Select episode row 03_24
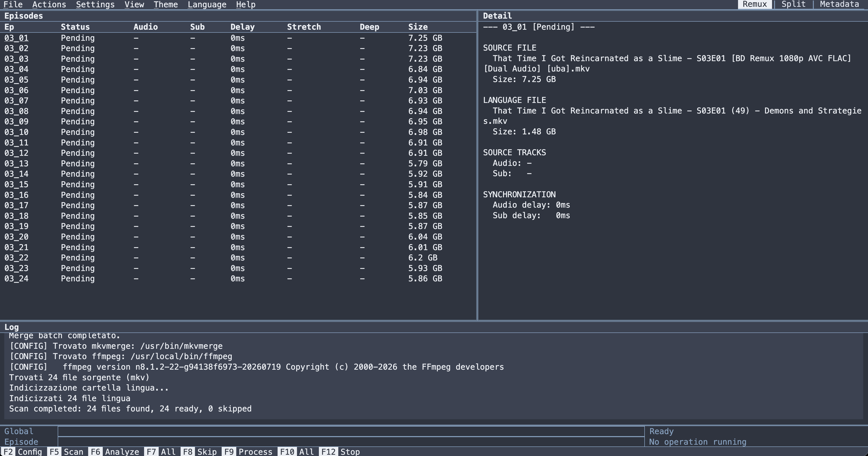Viewport: 868px width, 456px height. point(238,279)
